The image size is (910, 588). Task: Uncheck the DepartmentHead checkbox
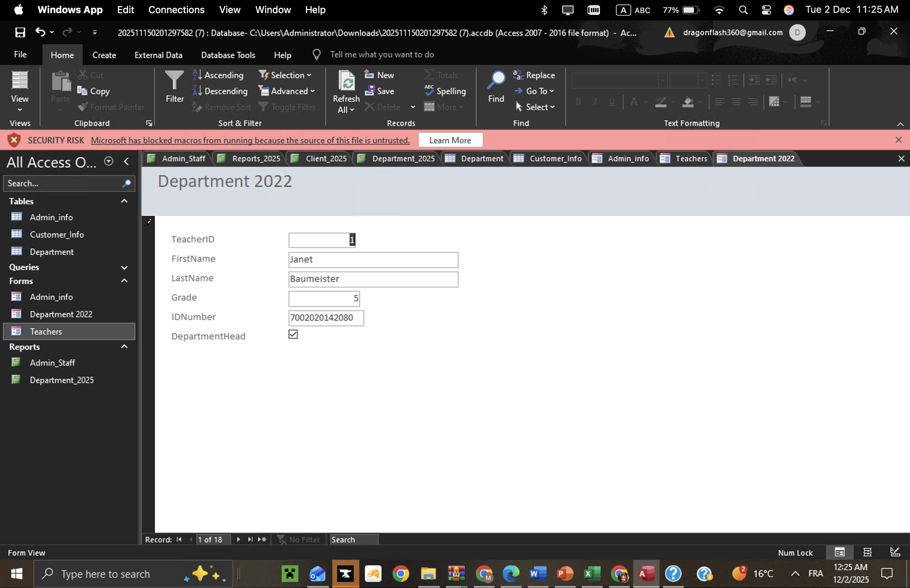click(293, 335)
